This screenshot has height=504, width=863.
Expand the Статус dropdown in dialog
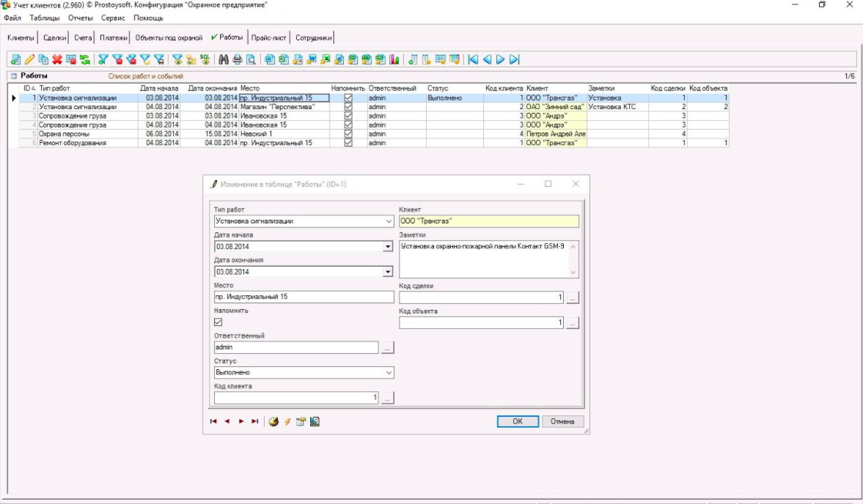pyautogui.click(x=388, y=373)
